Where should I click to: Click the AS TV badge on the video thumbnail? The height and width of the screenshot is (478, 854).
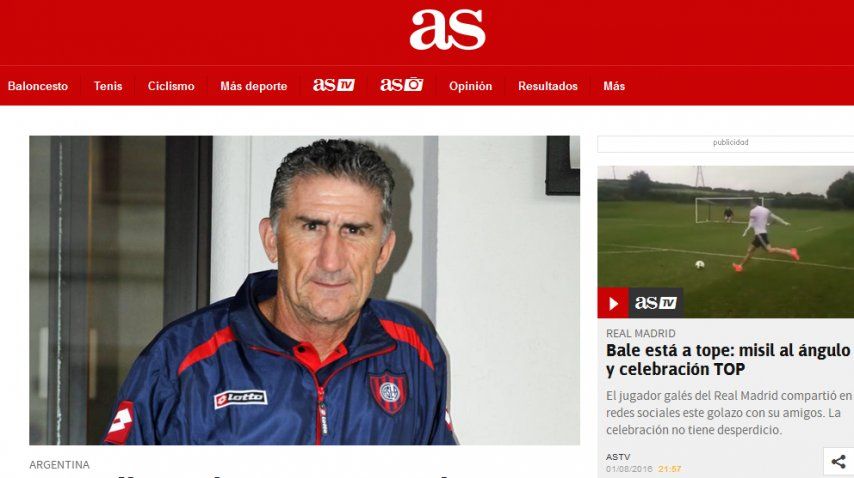pyautogui.click(x=656, y=303)
